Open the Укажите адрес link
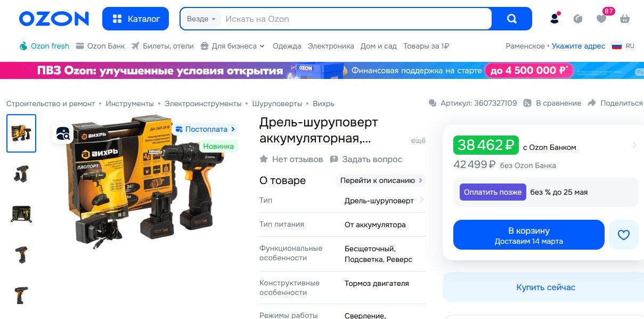This screenshot has width=644, height=319. [x=578, y=46]
